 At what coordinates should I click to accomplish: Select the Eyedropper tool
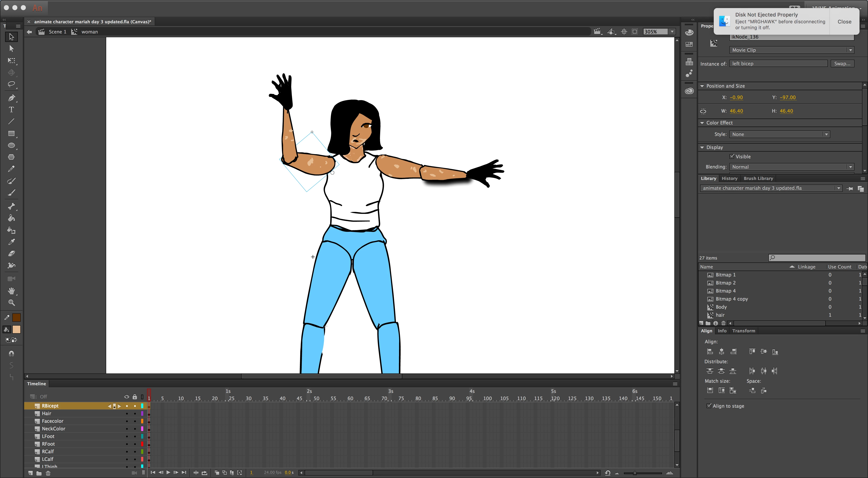pos(11,242)
